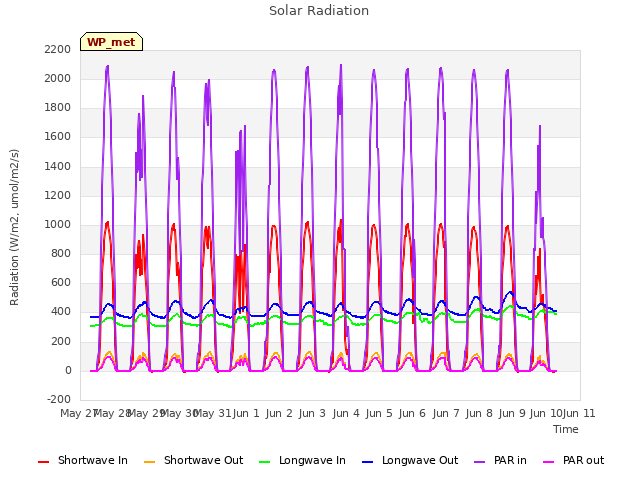
Task: Click the blue Longwave Out color swatch
Action: click(x=367, y=462)
